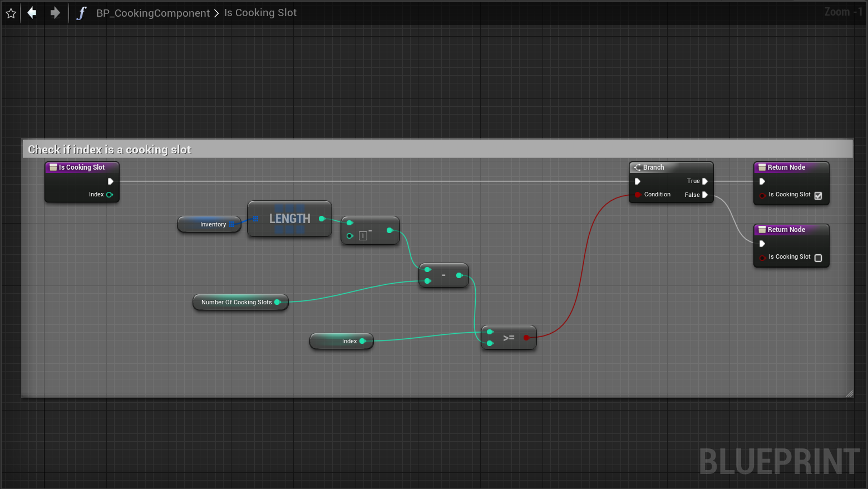Go back with the left arrow

pos(32,13)
